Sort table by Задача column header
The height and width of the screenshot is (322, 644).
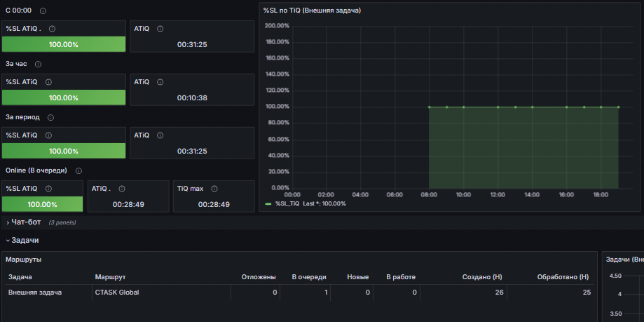point(20,277)
